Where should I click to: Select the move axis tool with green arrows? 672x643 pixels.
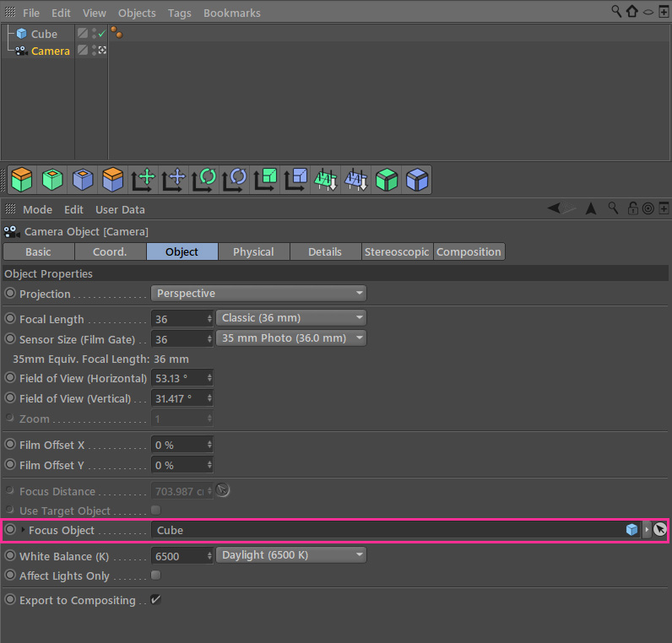144,180
